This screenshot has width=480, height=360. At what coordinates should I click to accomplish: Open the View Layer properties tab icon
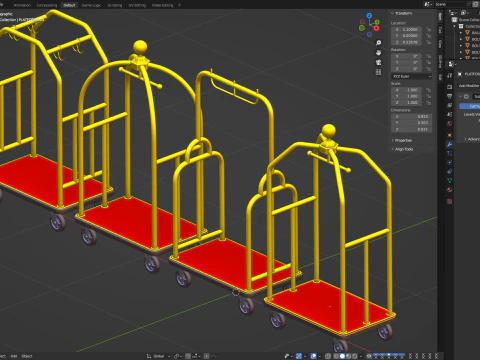[x=449, y=105]
